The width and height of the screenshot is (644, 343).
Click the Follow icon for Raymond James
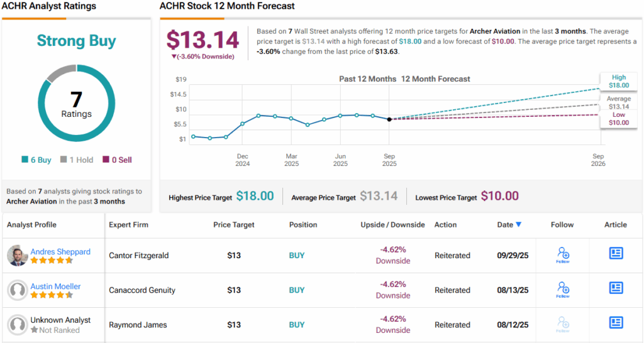[x=563, y=324]
